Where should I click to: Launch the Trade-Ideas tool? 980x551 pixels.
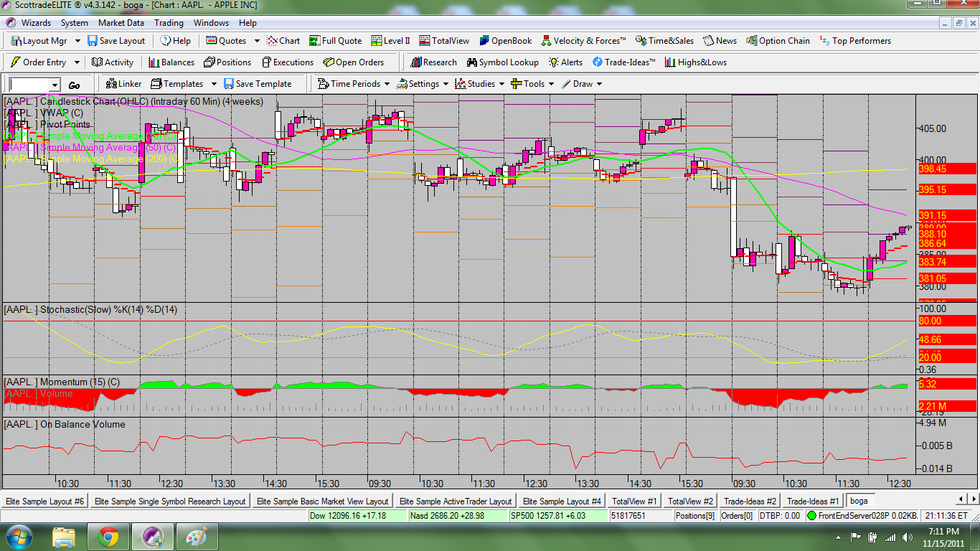pos(623,62)
